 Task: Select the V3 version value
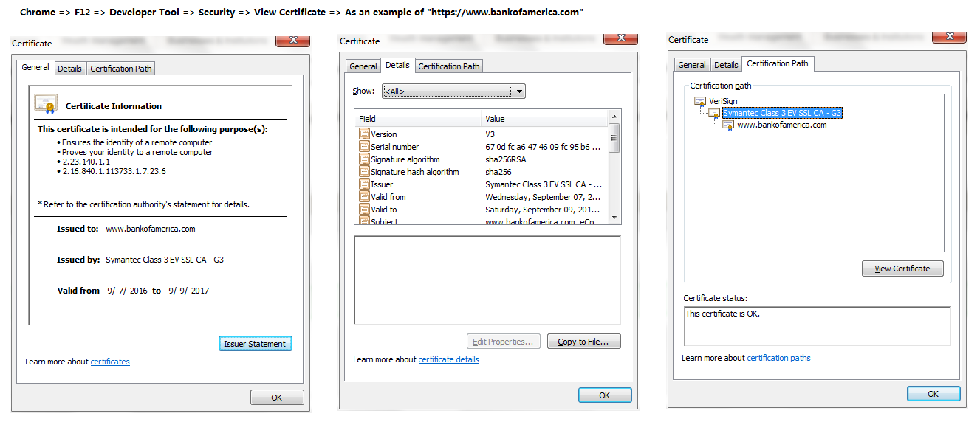pyautogui.click(x=490, y=134)
